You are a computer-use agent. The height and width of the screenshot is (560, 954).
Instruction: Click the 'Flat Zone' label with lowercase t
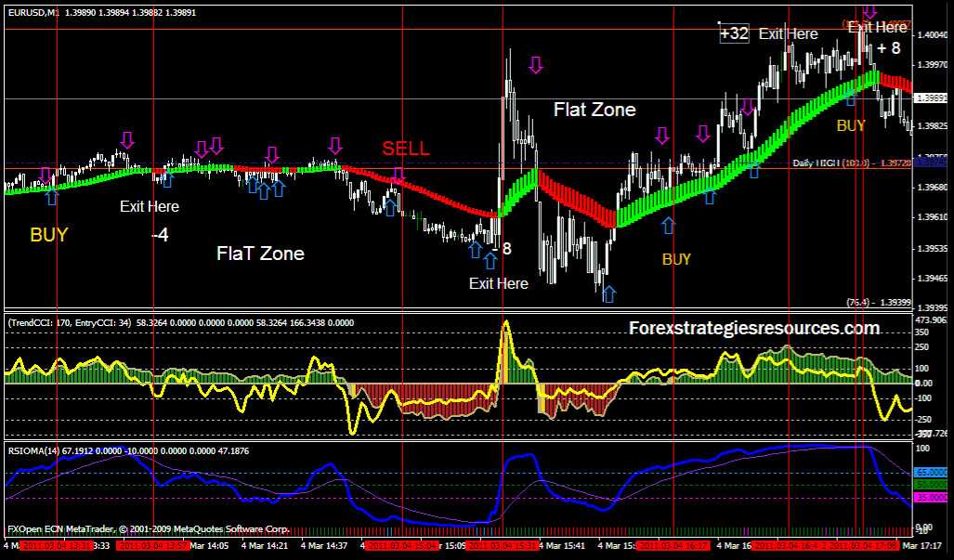595,110
